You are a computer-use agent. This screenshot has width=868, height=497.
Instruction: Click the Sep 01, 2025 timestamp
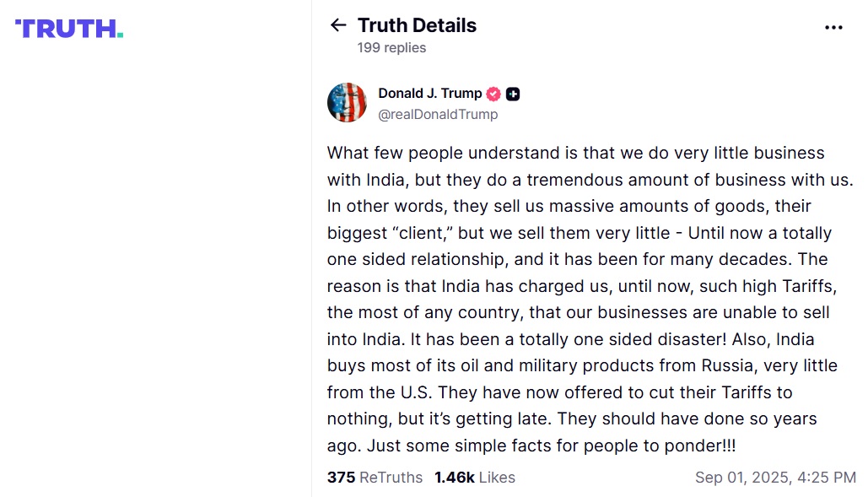pos(775,478)
